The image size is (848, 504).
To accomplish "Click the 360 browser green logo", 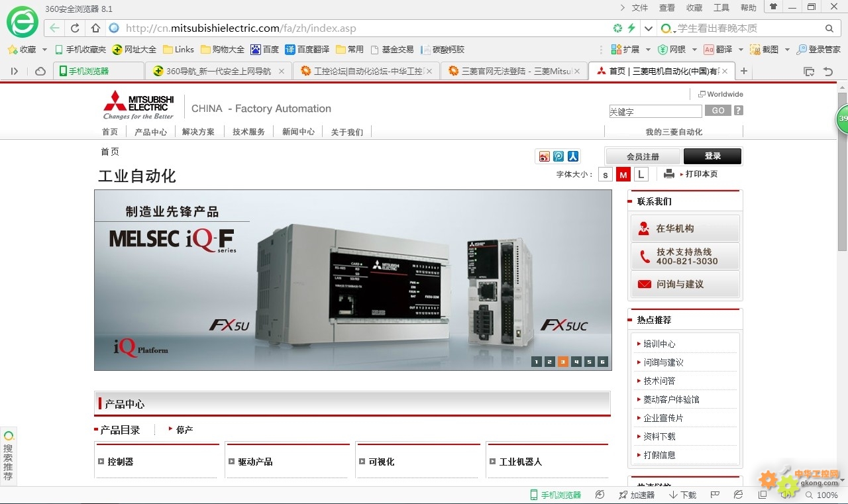I will pyautogui.click(x=23, y=23).
